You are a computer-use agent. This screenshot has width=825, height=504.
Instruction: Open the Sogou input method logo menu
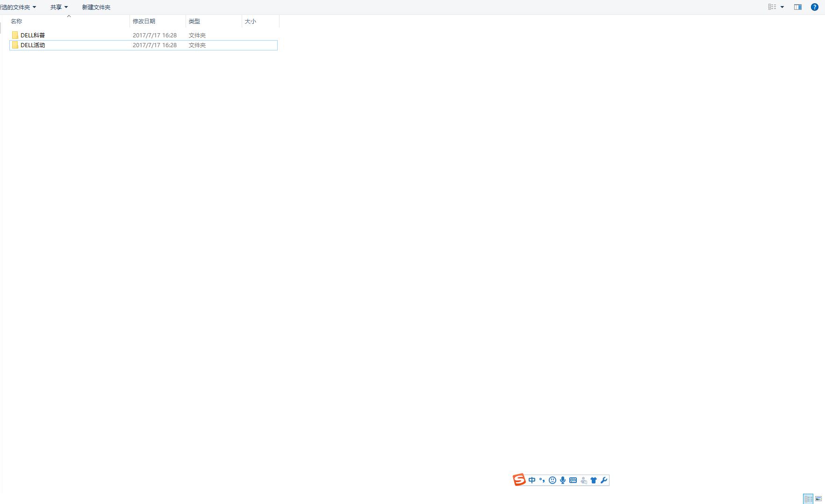pyautogui.click(x=519, y=480)
